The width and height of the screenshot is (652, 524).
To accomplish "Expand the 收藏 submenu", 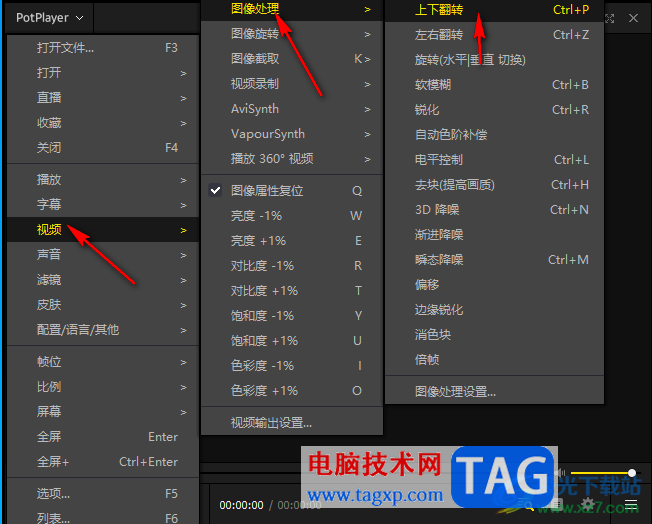I will 103,123.
